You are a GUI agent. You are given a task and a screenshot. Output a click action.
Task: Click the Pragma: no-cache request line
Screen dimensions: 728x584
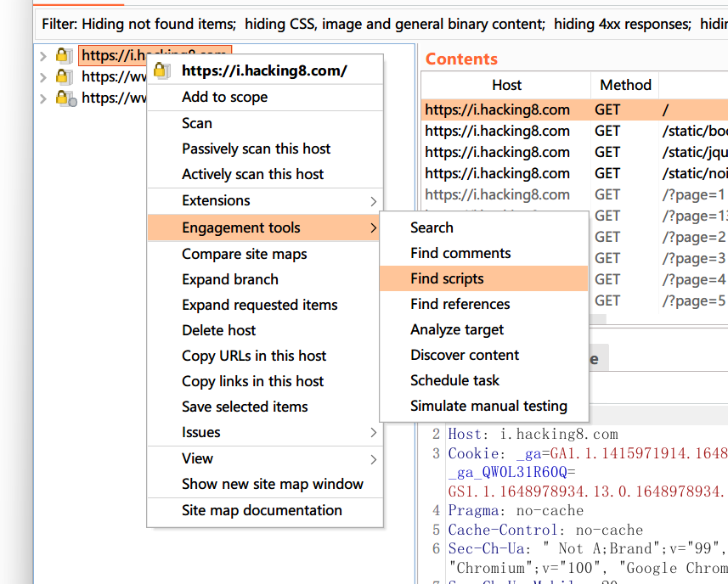(516, 511)
